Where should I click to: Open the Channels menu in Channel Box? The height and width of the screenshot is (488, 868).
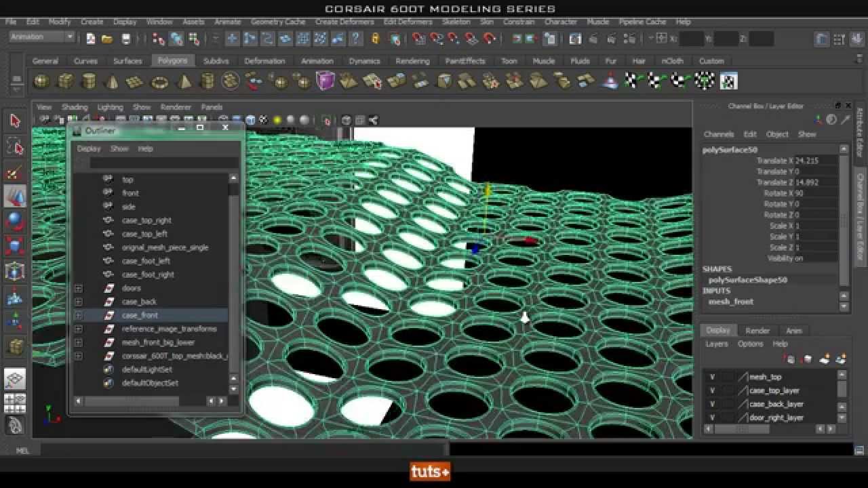(719, 134)
